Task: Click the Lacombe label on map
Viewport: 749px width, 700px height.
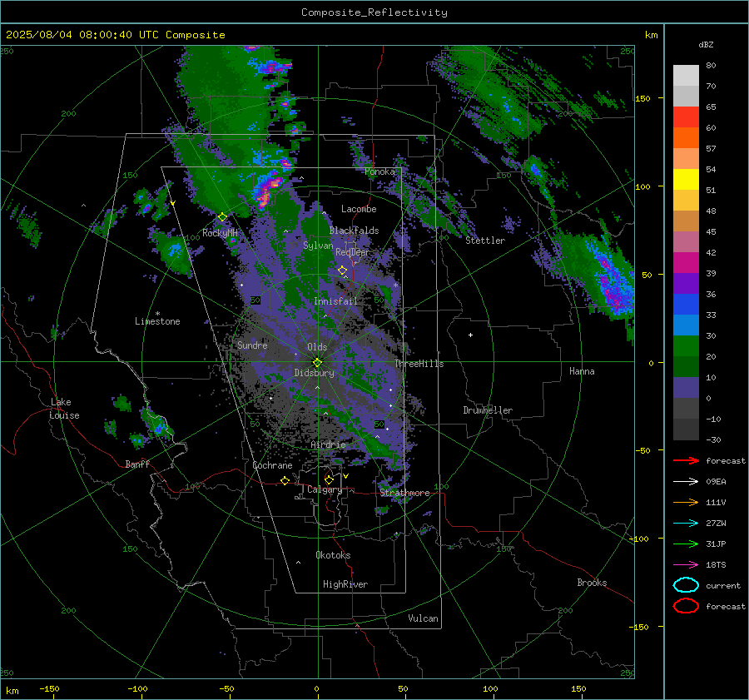Action: [x=359, y=209]
